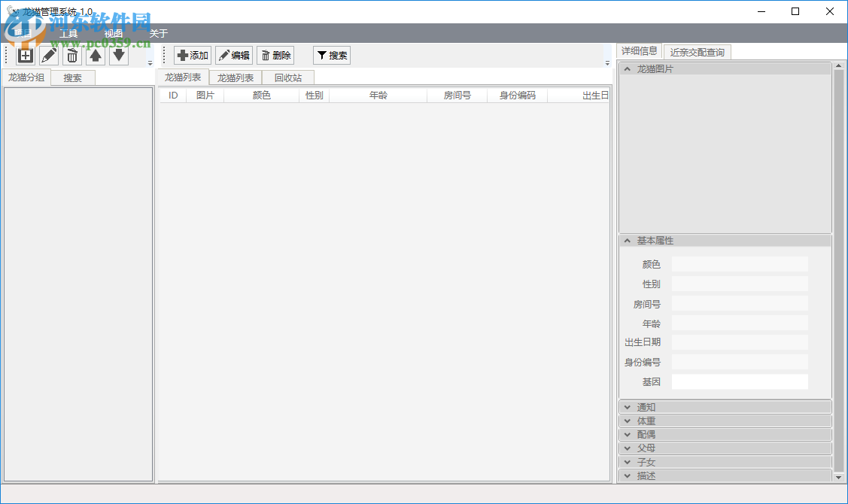Viewport: 848px width, 504px height.
Task: Click the 基因 input field
Action: point(740,381)
